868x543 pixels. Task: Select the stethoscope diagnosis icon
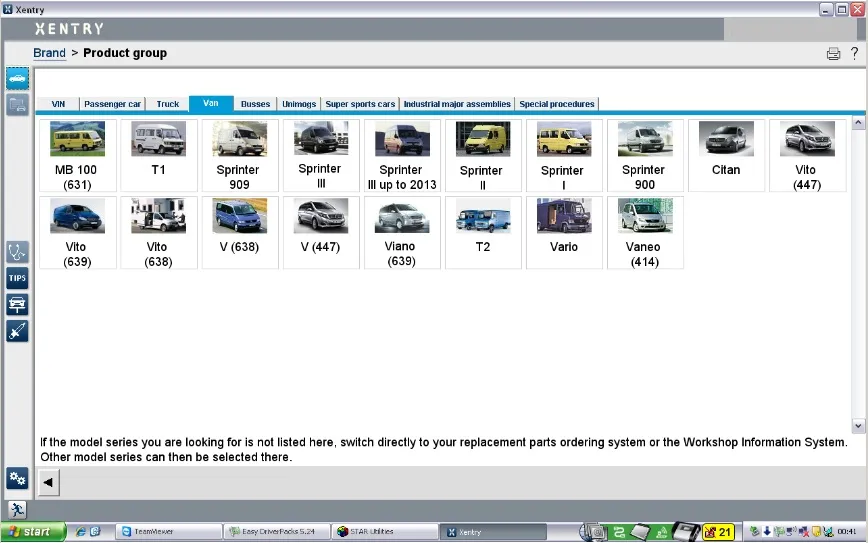tap(17, 252)
